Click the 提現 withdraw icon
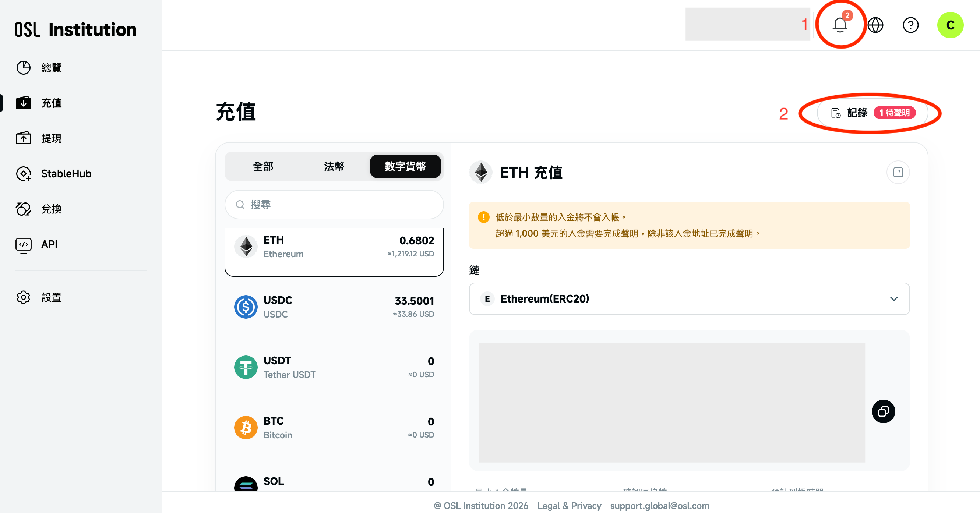Viewport: 980px width, 513px height. pyautogui.click(x=23, y=138)
